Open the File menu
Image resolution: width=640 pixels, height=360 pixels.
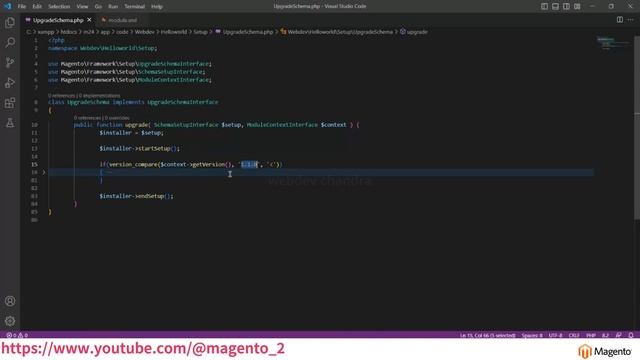(22, 6)
